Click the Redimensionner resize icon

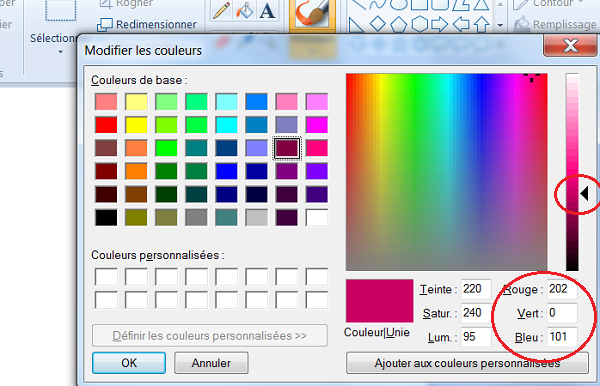point(104,25)
